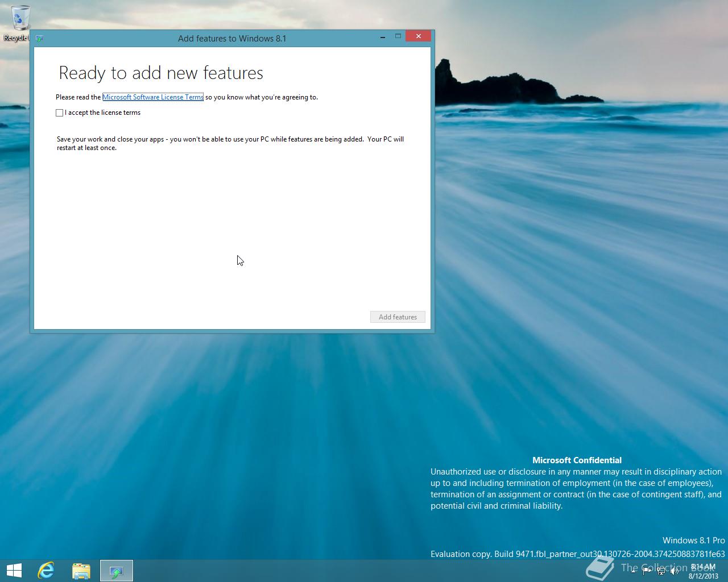Click the 'Windows 8.1 Pro' desktop text
This screenshot has height=582, width=728.
694,541
